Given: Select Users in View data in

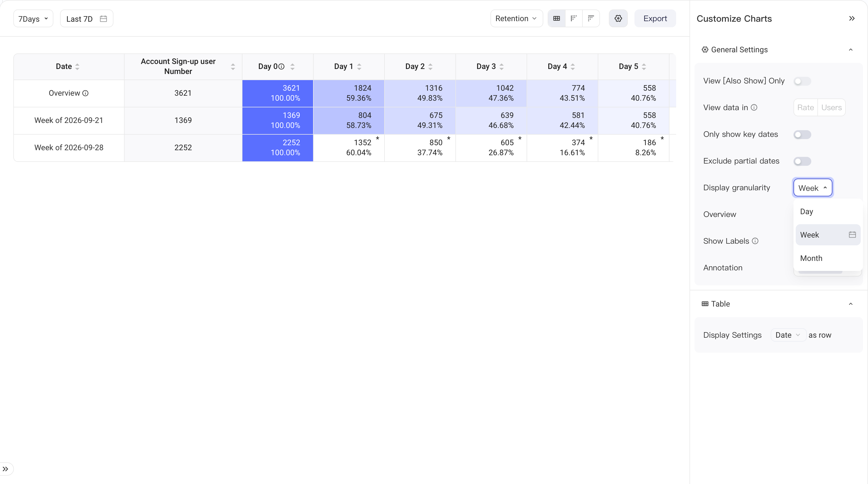Looking at the screenshot, I should pyautogui.click(x=831, y=108).
